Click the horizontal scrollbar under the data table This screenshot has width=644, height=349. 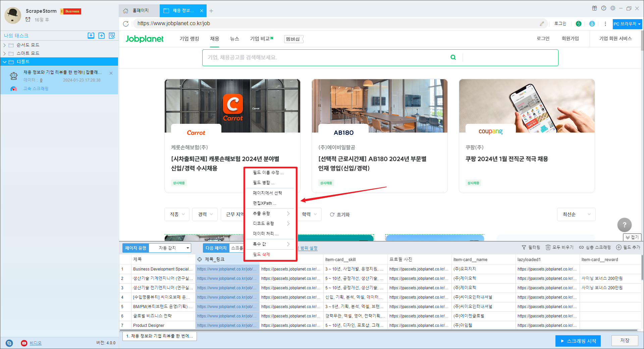click(x=378, y=330)
